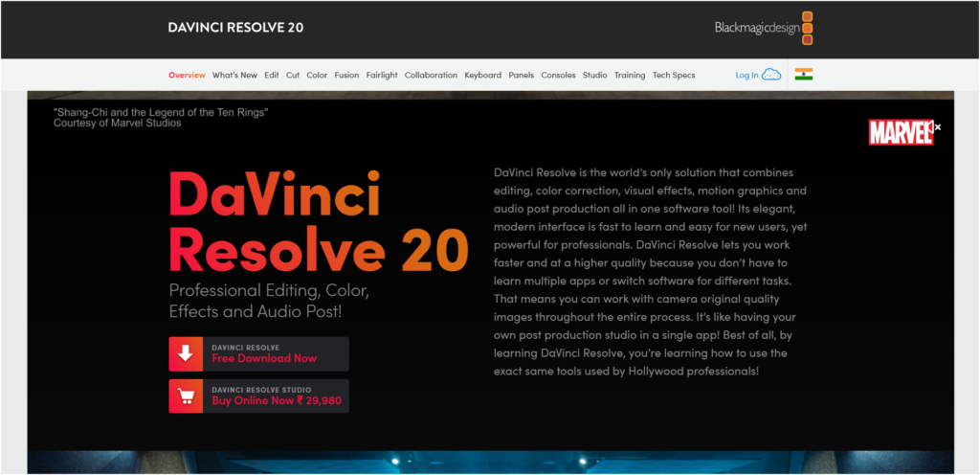The height and width of the screenshot is (475, 980).
Task: Click the Log In link
Action: coord(746,75)
